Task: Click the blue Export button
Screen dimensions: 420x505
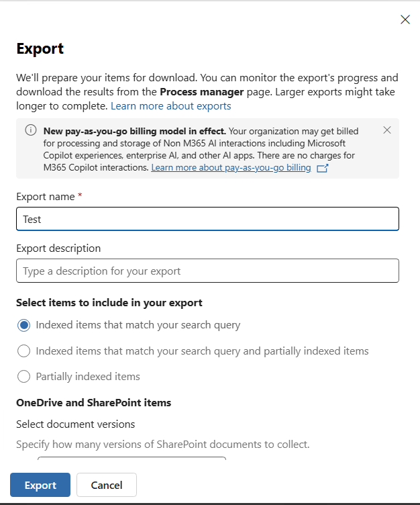Action: coord(40,485)
